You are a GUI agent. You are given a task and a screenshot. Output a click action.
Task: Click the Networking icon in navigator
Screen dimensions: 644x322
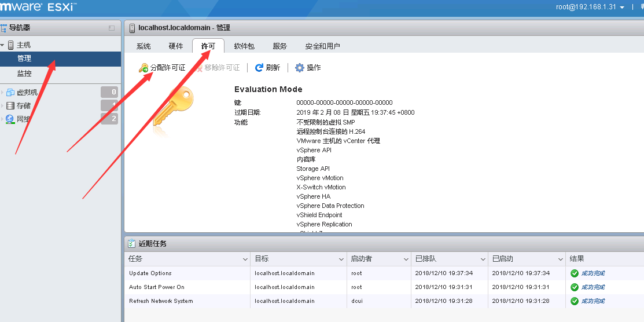(10, 119)
